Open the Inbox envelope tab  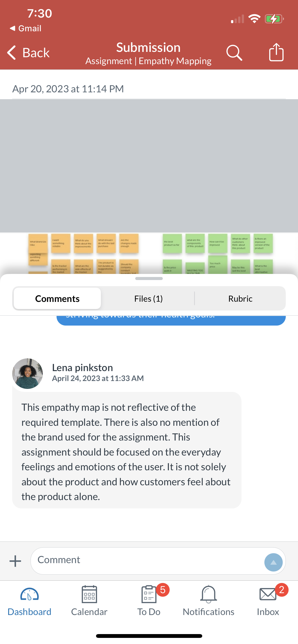pyautogui.click(x=268, y=601)
